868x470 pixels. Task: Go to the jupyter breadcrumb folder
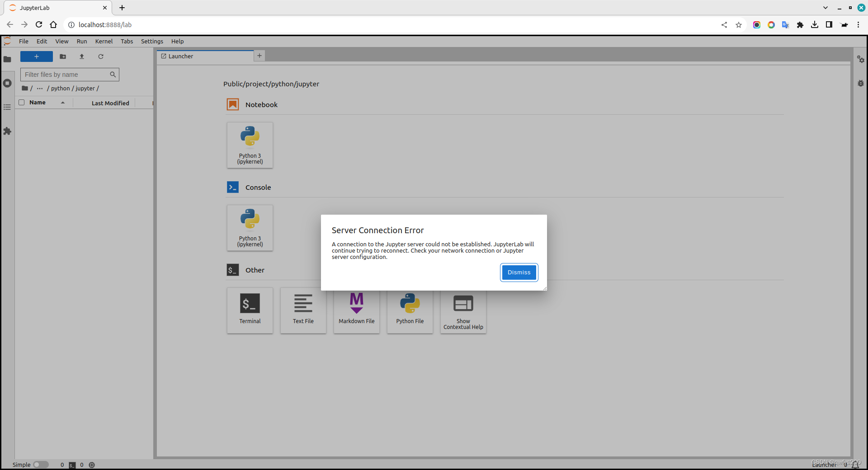[85, 88]
